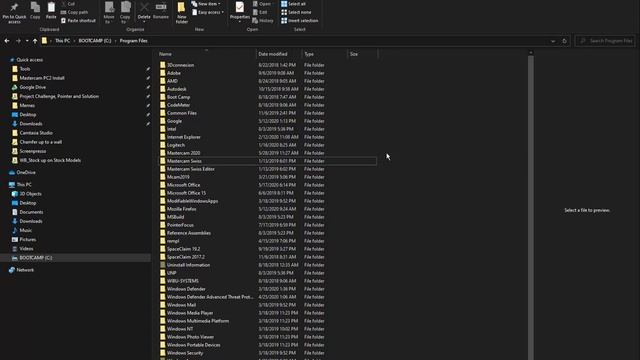640x360 pixels.
Task: Click Pin to Quick access
Action: click(x=14, y=13)
